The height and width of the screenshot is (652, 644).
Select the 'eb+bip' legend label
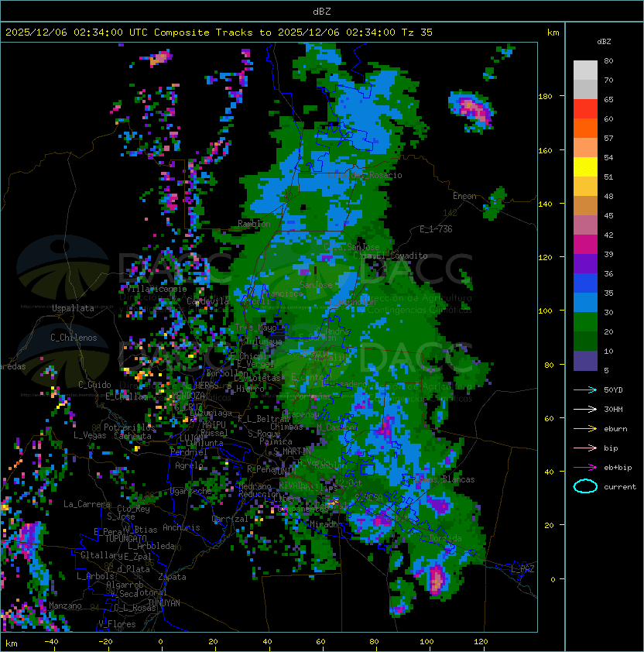(618, 468)
